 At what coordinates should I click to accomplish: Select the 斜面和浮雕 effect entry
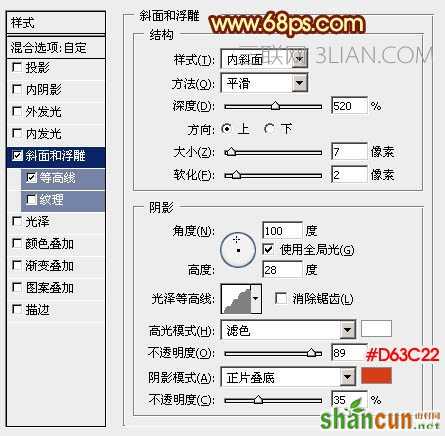click(x=56, y=156)
